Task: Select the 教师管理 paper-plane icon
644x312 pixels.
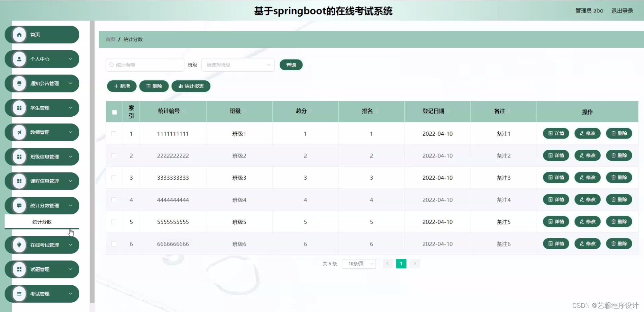Action: [x=19, y=132]
